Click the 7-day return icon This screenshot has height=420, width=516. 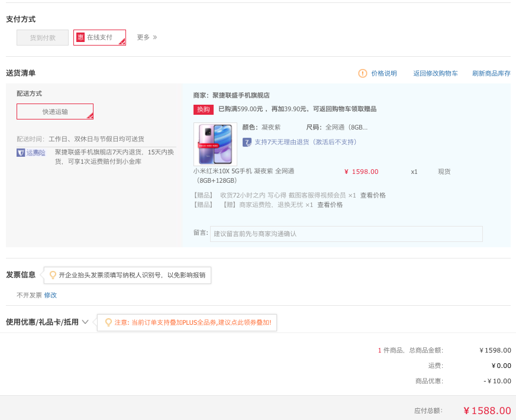[x=247, y=142]
